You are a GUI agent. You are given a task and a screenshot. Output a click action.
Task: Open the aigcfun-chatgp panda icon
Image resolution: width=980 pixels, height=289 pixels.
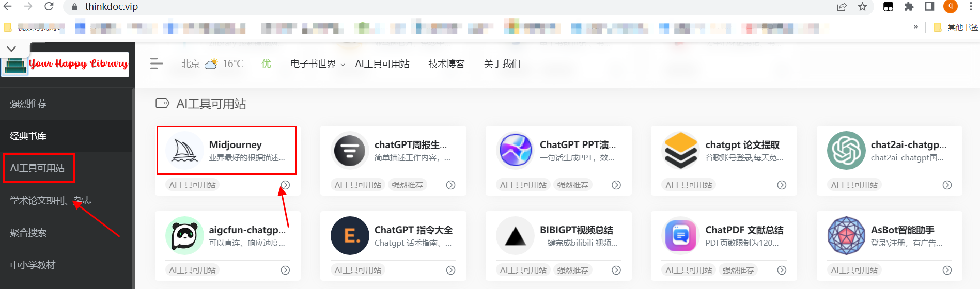click(184, 236)
